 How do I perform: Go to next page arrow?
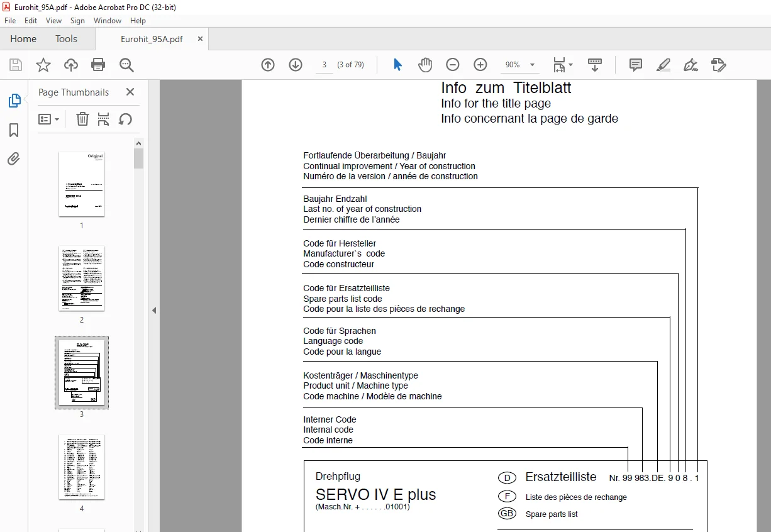coord(296,65)
